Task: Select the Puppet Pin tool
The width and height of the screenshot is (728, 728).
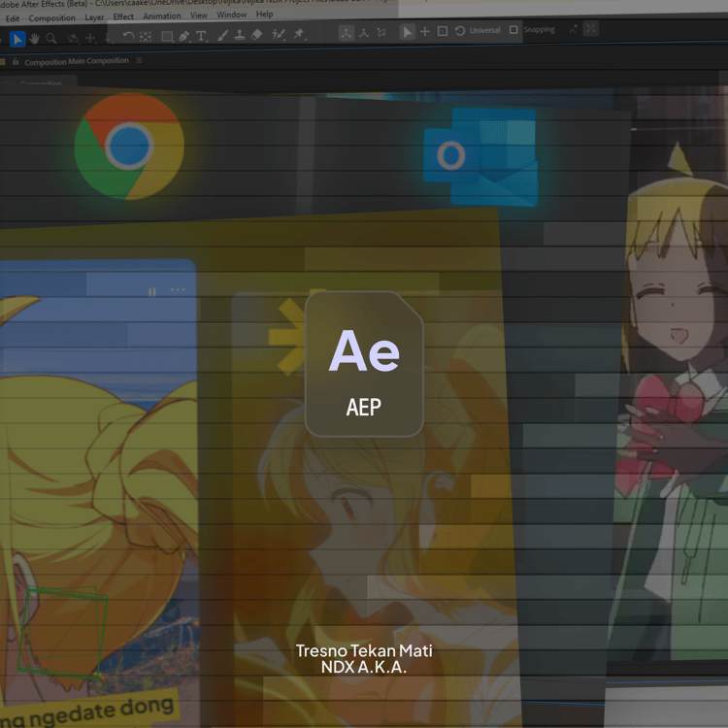Action: (299, 33)
